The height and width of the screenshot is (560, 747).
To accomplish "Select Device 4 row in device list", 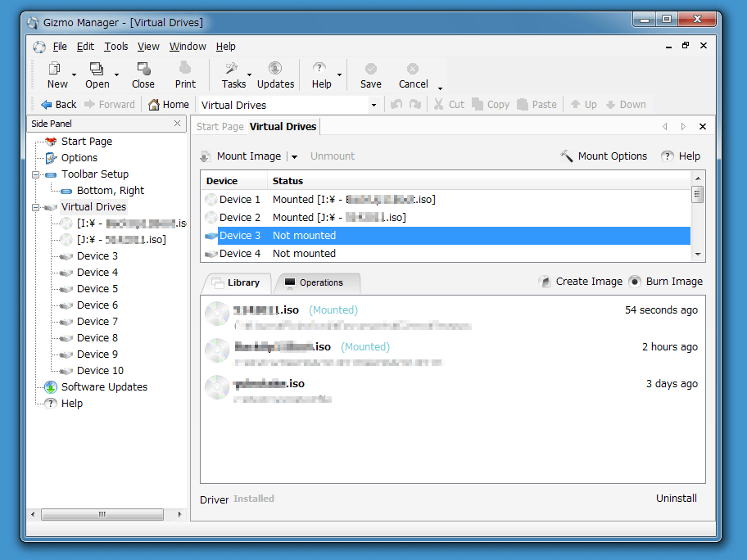I will coord(447,254).
